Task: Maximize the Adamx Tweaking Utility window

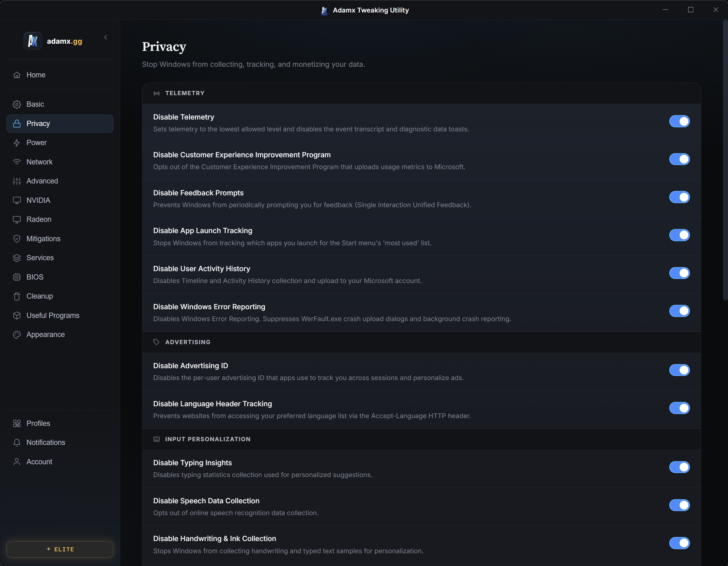Action: tap(691, 10)
